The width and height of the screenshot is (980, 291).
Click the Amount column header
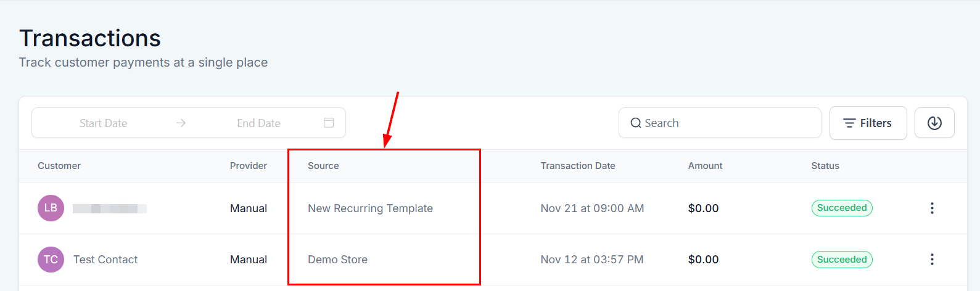705,166
